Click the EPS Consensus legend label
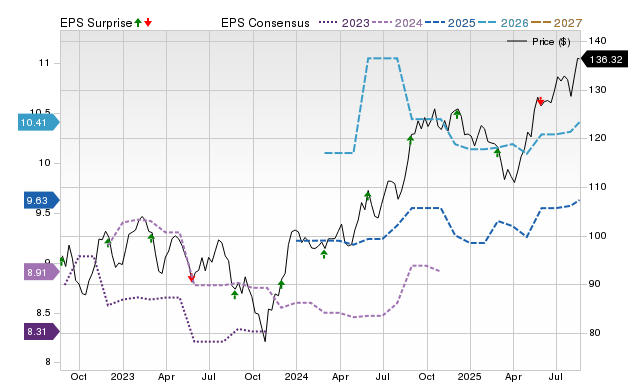Screen dimensions: 640x382 tap(265, 23)
